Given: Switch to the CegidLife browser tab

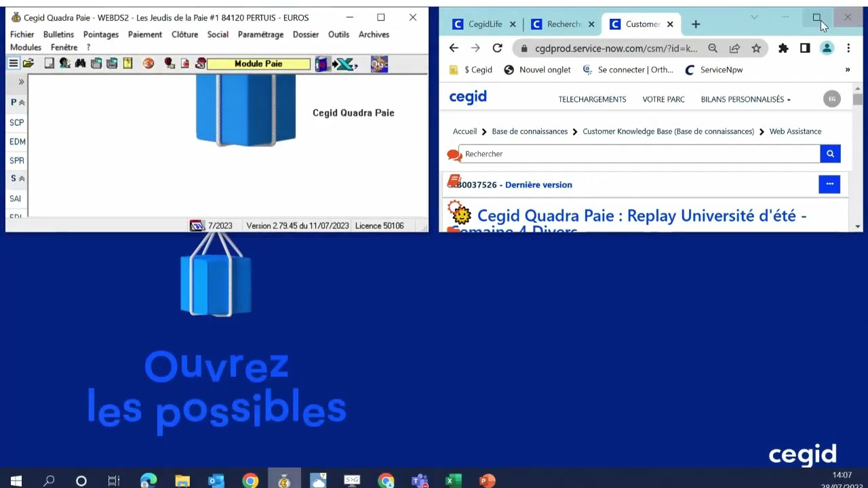Looking at the screenshot, I should coord(485,24).
